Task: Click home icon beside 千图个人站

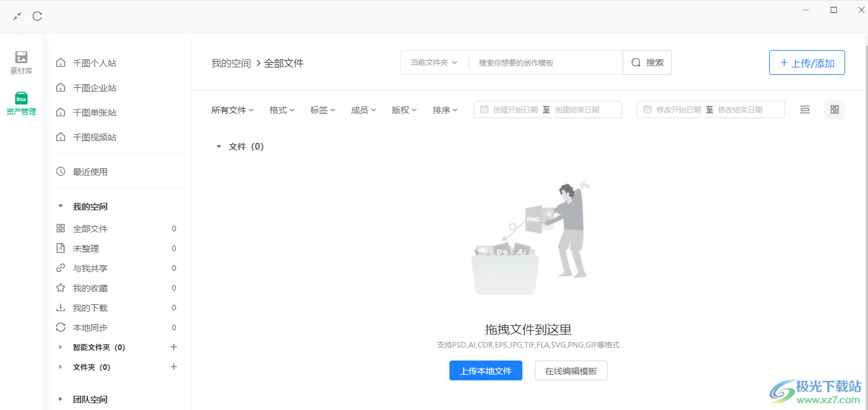Action: pyautogui.click(x=61, y=63)
